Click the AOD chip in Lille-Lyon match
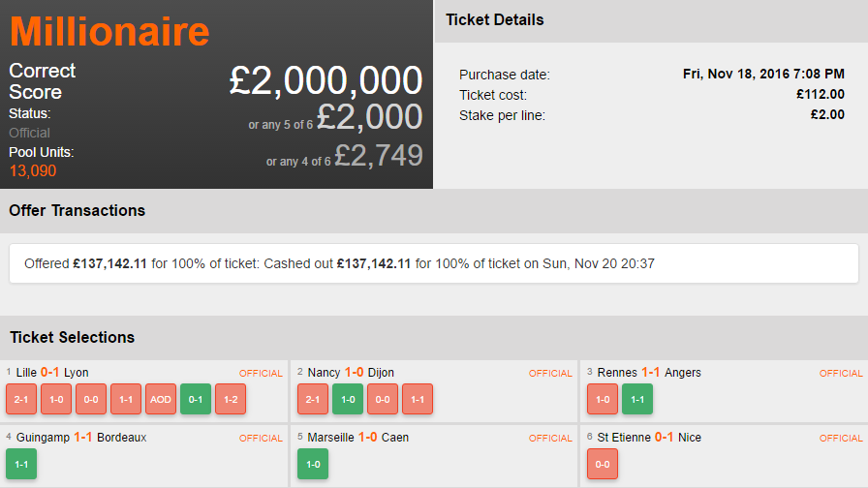The height and width of the screenshot is (488, 868). click(x=161, y=399)
